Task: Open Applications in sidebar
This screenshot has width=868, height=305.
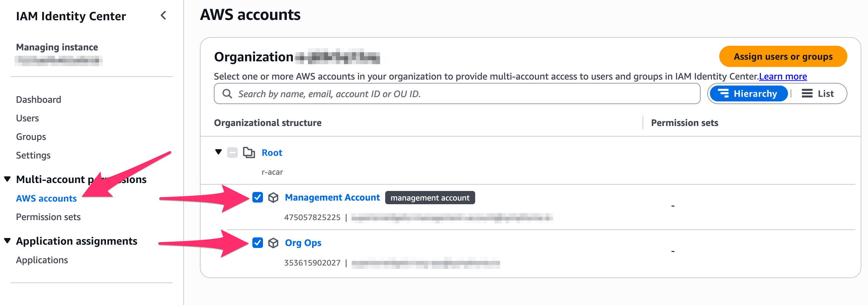Action: point(42,260)
